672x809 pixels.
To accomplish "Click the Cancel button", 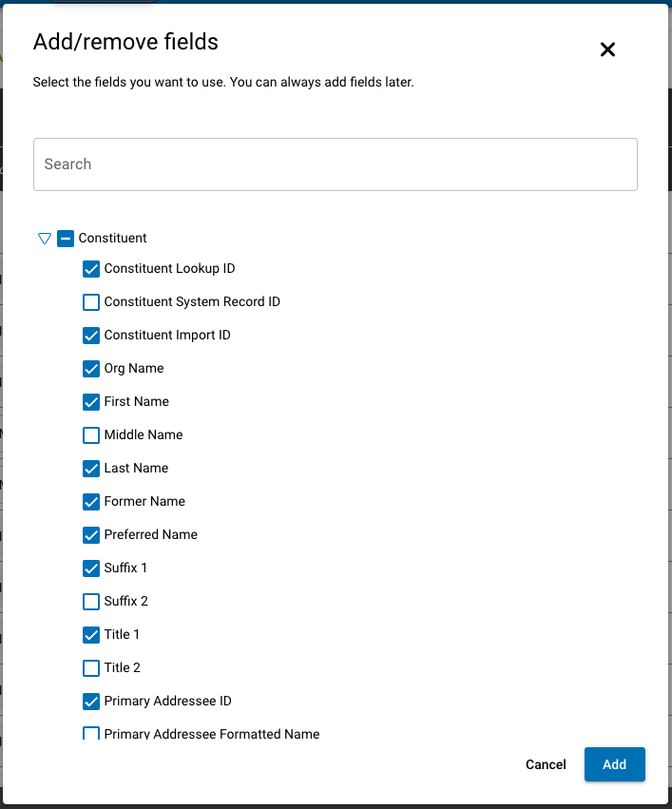I will point(546,764).
